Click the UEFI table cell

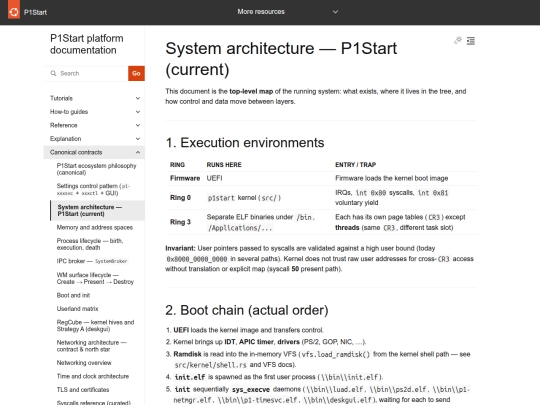point(214,178)
